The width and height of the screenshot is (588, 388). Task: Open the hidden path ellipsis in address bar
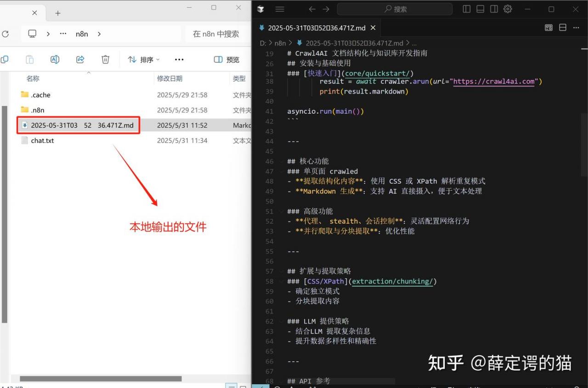tap(63, 34)
